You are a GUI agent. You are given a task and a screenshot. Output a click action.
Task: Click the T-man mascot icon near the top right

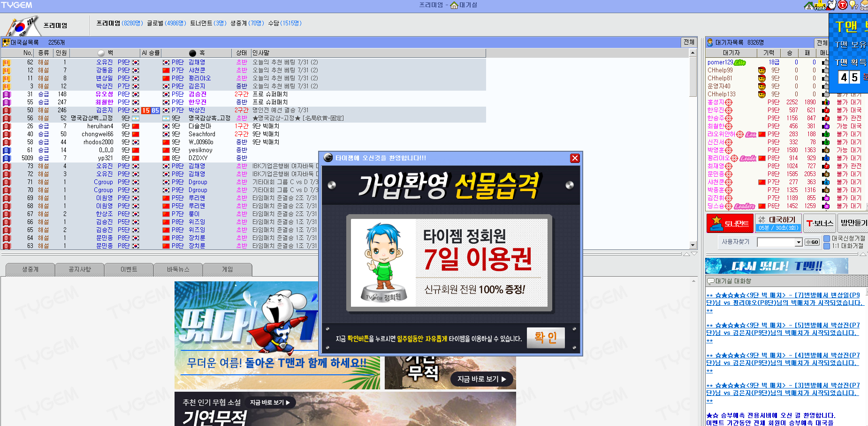coord(830,5)
